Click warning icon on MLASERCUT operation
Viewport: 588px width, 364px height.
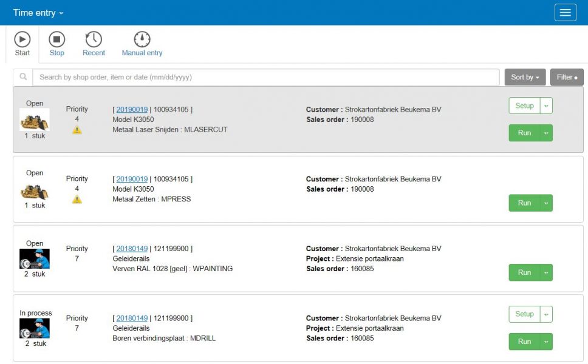click(x=77, y=130)
